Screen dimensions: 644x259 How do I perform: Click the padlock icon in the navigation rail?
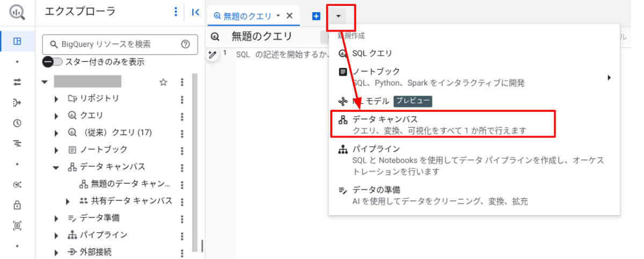[x=17, y=205]
